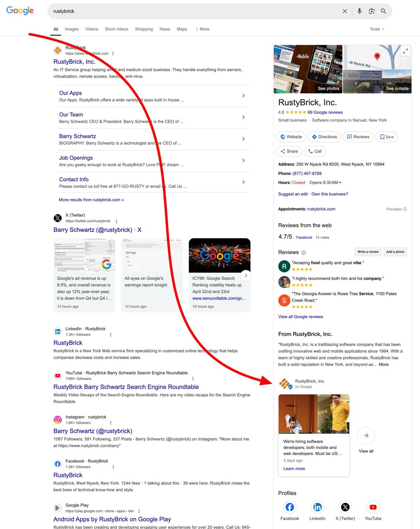Click the Google logo
This screenshot has width=420, height=529.
(x=20, y=11)
